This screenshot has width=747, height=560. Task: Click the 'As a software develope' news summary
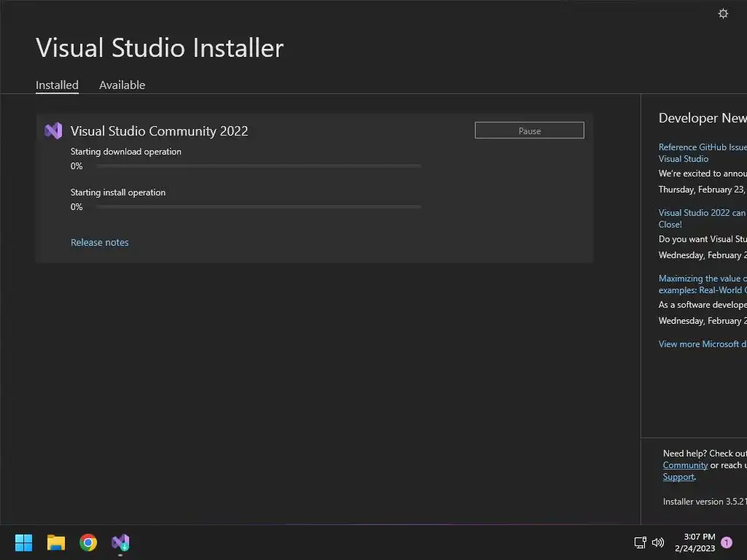pos(703,305)
